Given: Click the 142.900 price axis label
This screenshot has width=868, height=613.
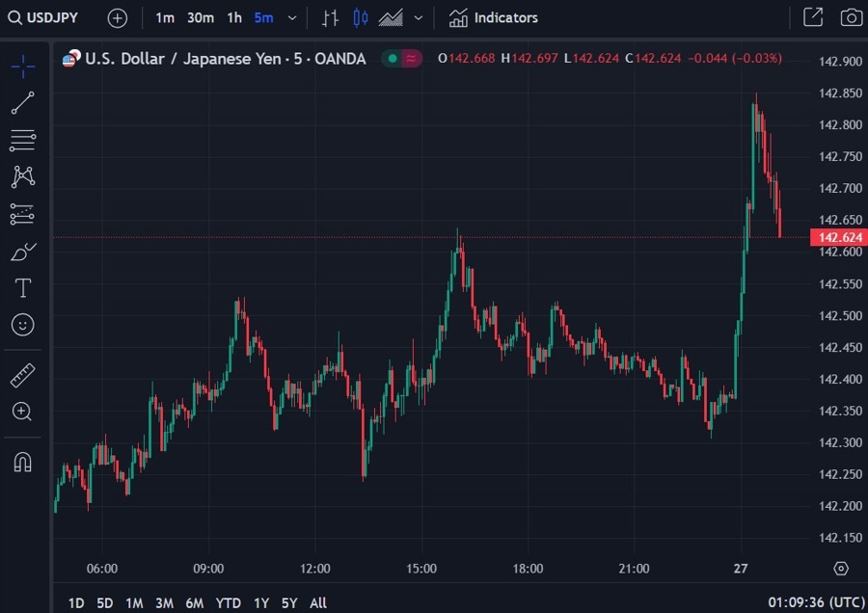Looking at the screenshot, I should pyautogui.click(x=840, y=62).
